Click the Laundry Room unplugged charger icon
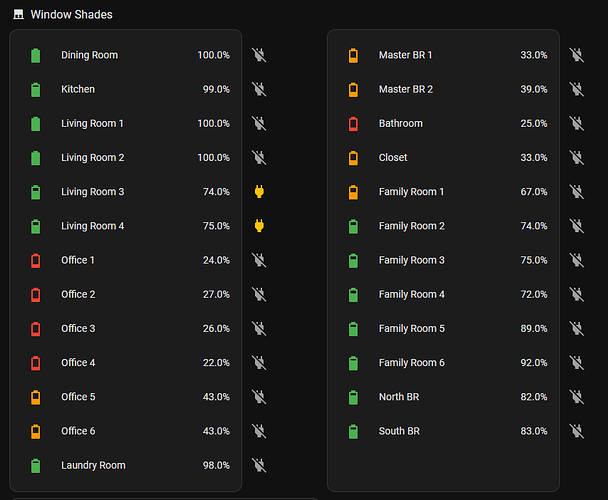 pos(258,465)
